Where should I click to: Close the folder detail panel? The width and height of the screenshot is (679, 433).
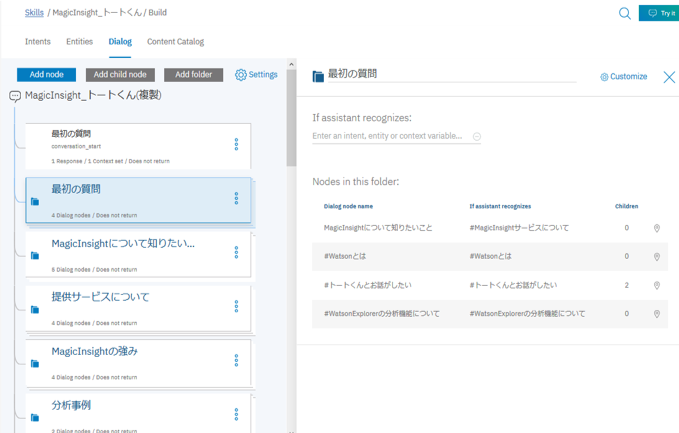tap(669, 77)
